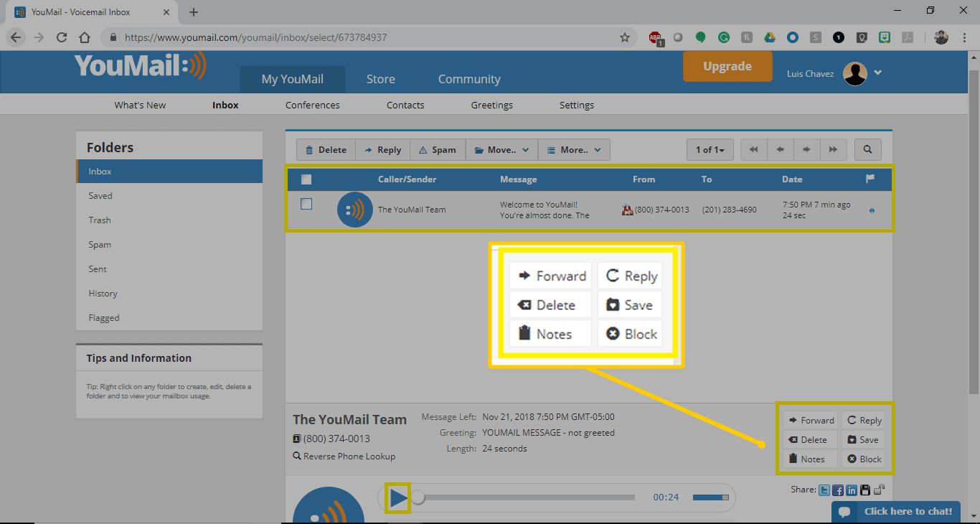Play the voicemail from The YouMail Team

pyautogui.click(x=398, y=497)
